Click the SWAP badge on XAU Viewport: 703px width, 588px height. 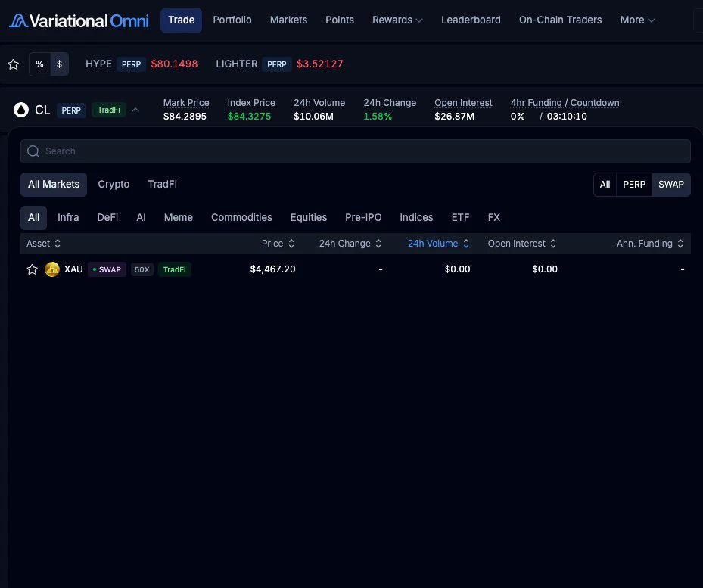107,269
